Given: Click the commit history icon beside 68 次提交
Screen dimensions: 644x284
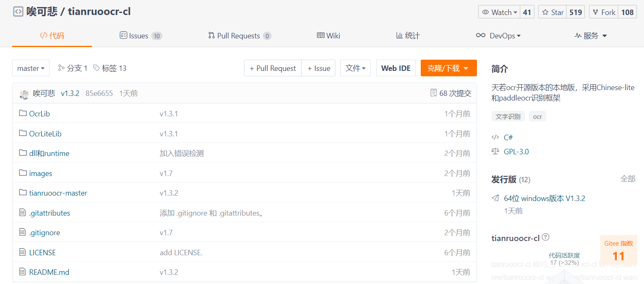Looking at the screenshot, I should pos(434,93).
